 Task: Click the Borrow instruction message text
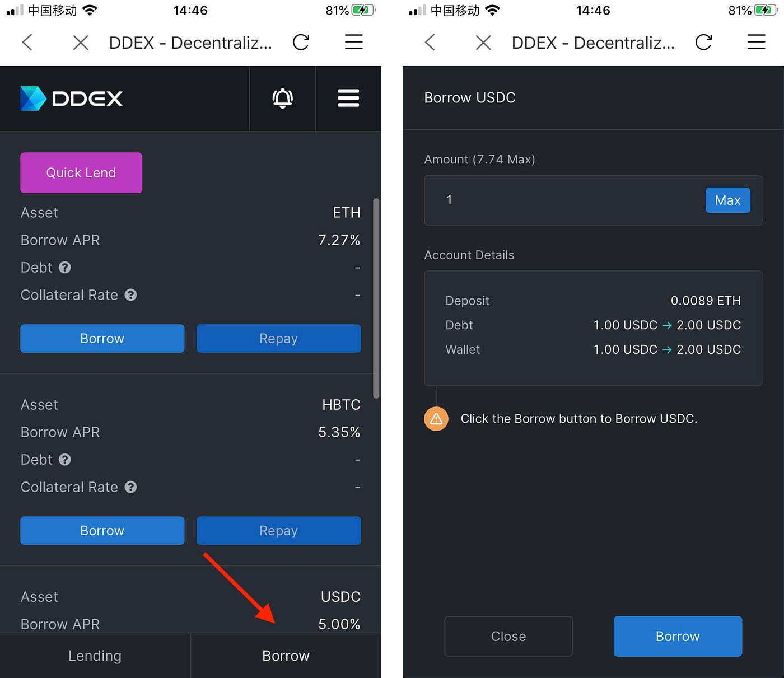(578, 419)
